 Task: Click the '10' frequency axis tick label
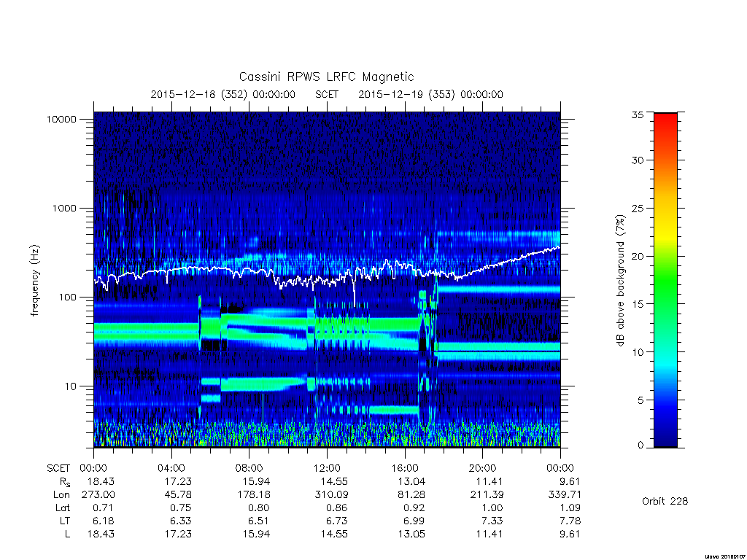tap(71, 386)
